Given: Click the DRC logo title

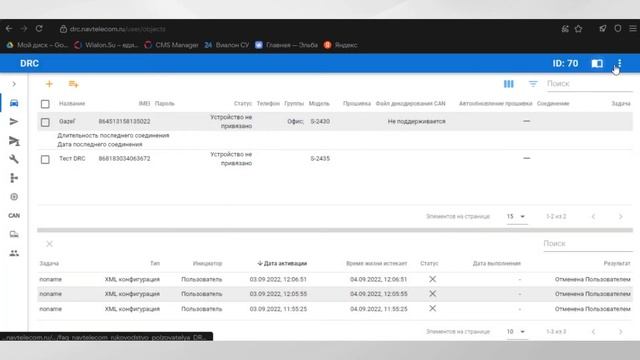Looking at the screenshot, I should 29,63.
